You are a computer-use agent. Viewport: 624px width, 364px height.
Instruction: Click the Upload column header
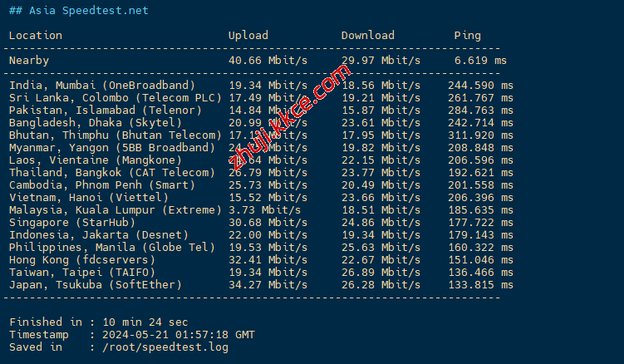point(248,36)
